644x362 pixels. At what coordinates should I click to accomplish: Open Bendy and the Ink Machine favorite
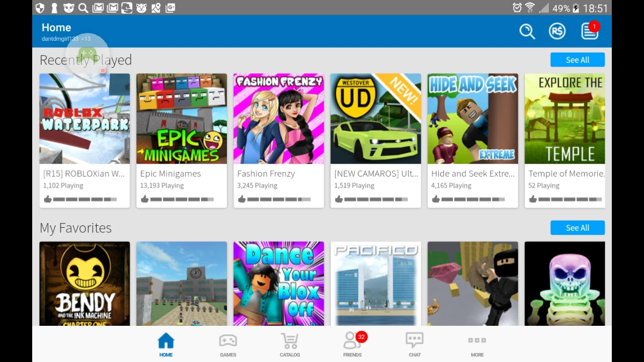(x=85, y=284)
